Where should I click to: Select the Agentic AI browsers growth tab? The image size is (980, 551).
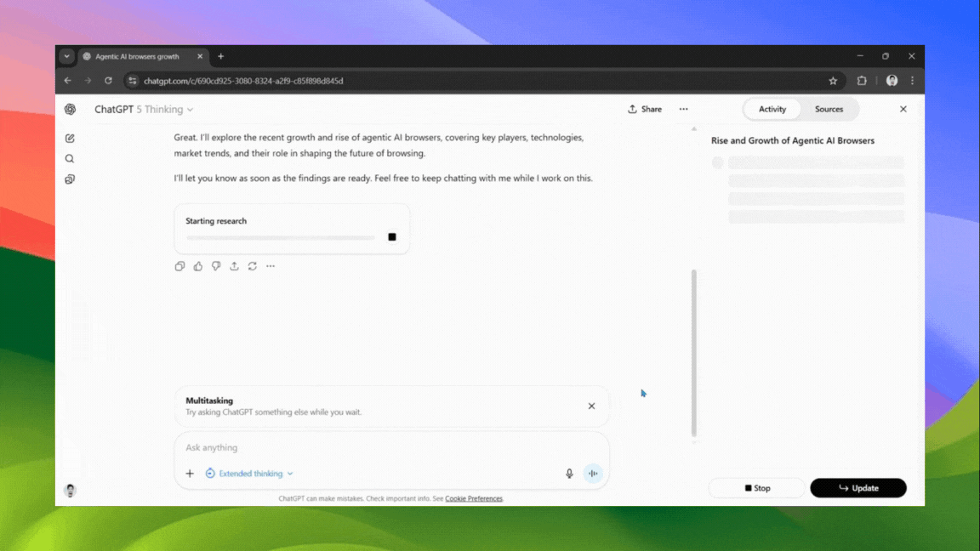143,56
